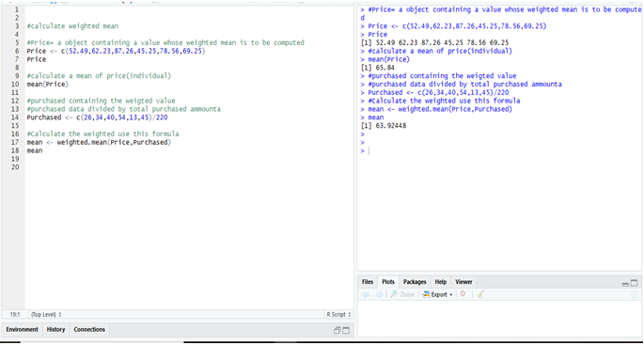
Task: Click console line '> mean(Price)'
Action: (385, 59)
